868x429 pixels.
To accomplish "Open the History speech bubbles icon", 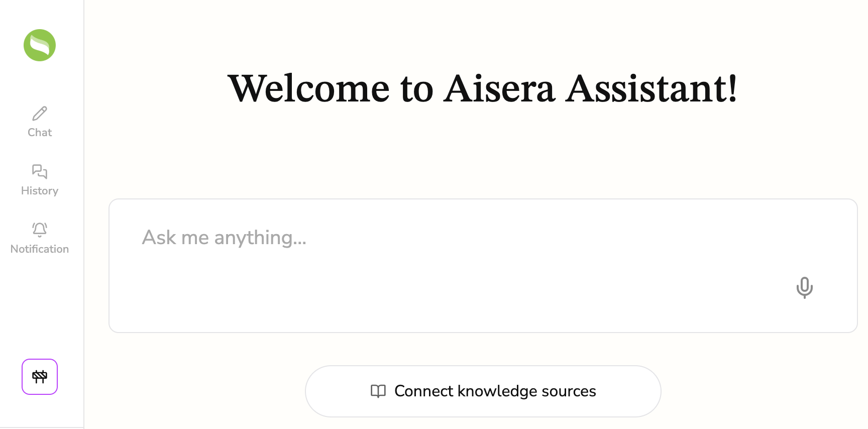I will tap(40, 172).
